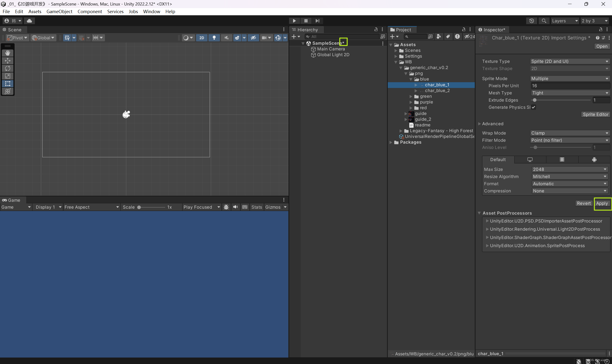This screenshot has width=612, height=364.
Task: Click the Apply button in the Inspector
Action: [602, 203]
